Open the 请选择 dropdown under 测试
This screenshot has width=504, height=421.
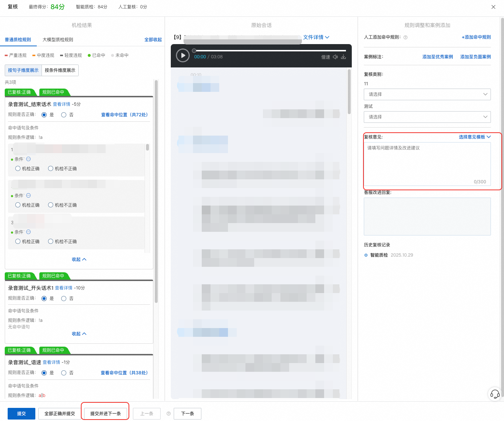(x=427, y=117)
